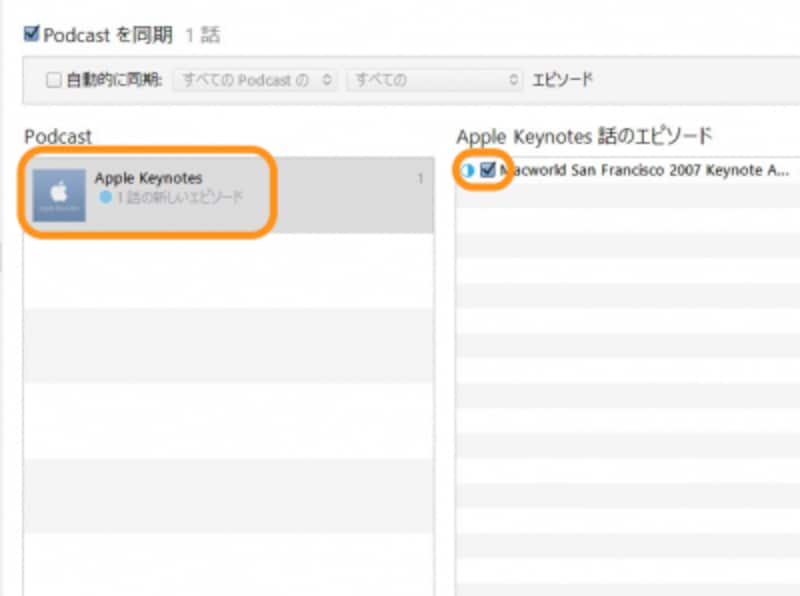Uncheck the Macworld San Francisco 2007 episode

488,170
